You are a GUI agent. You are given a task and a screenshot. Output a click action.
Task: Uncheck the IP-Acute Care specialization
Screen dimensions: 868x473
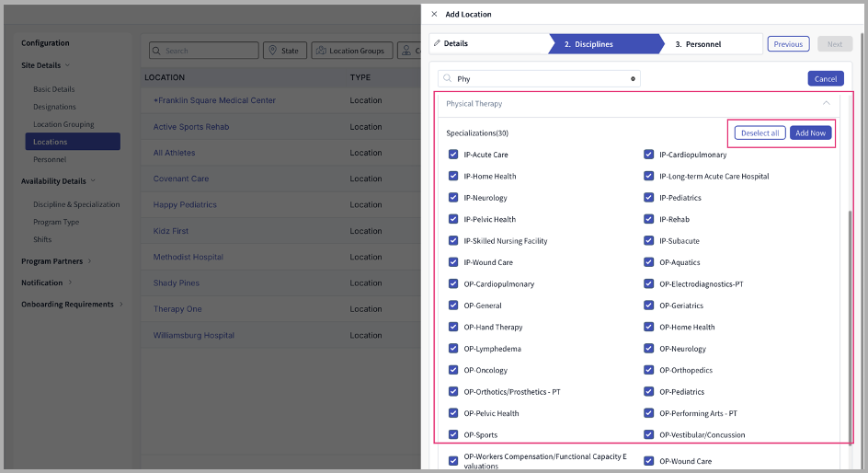point(453,155)
